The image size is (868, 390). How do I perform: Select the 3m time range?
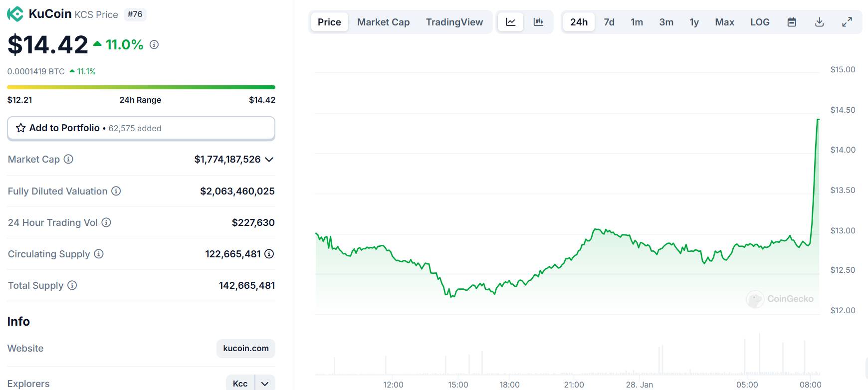(666, 22)
